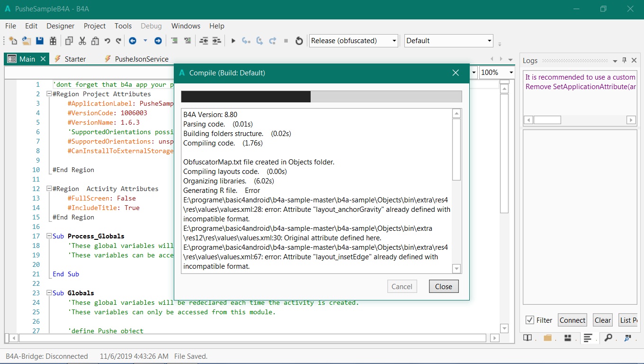The height and width of the screenshot is (364, 644).
Task: Collapse the Project Attributes region
Action: click(x=49, y=94)
